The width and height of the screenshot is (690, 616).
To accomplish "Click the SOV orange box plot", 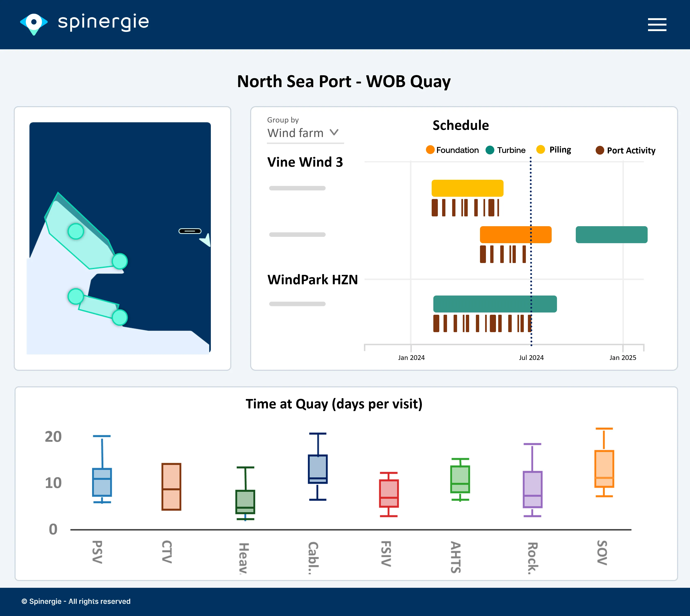I will pos(604,469).
